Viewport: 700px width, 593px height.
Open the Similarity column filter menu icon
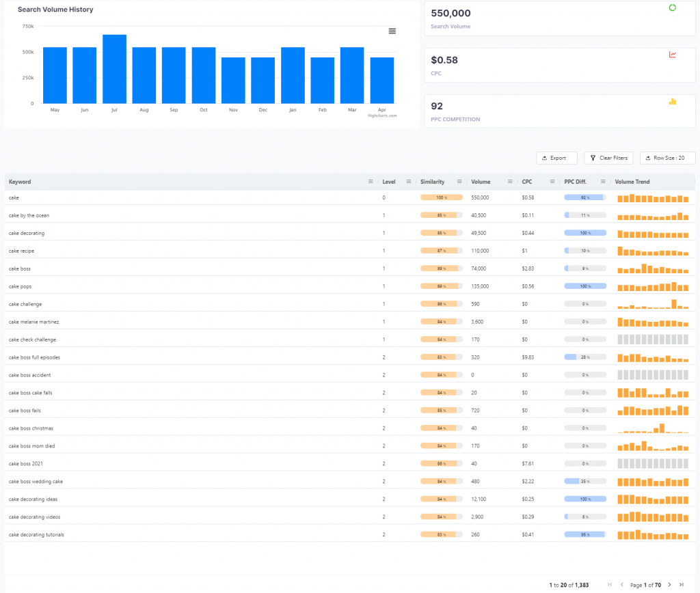(x=459, y=182)
